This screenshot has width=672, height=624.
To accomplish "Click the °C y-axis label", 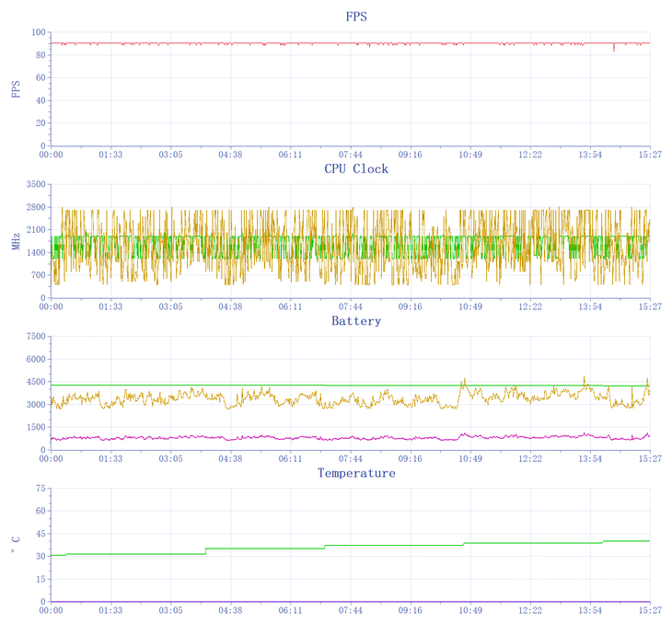I will [16, 545].
